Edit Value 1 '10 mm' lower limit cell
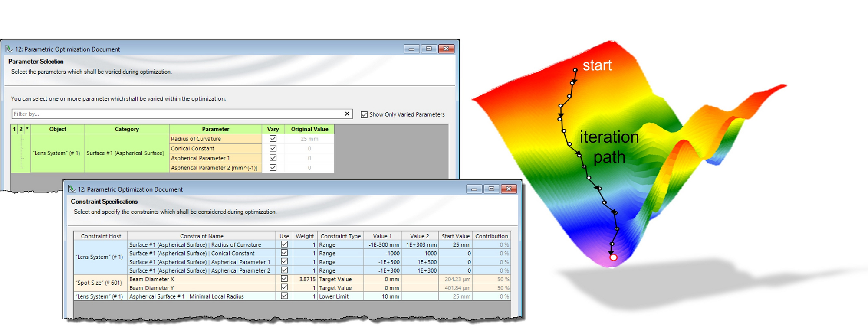Image resolution: width=868 pixels, height=329 pixels. click(382, 296)
